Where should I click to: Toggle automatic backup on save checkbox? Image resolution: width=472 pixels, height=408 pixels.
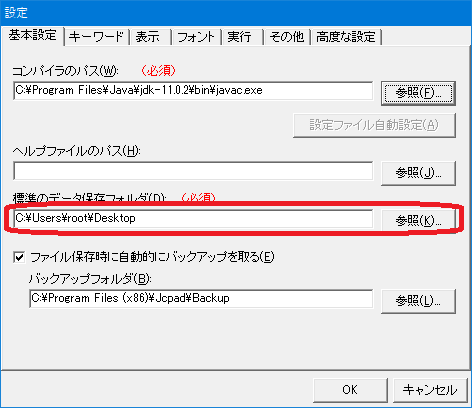(x=19, y=257)
